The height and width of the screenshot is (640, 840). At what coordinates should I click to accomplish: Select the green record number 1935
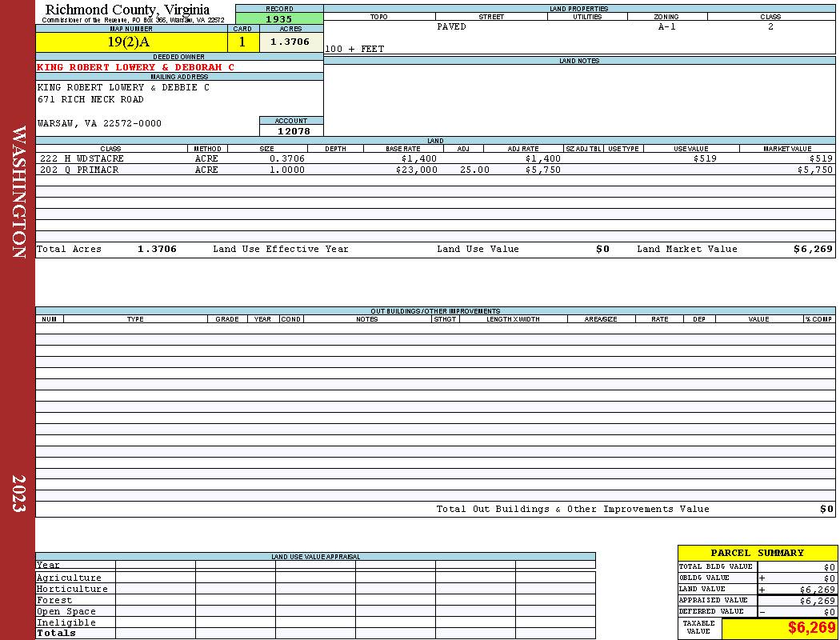pos(279,18)
